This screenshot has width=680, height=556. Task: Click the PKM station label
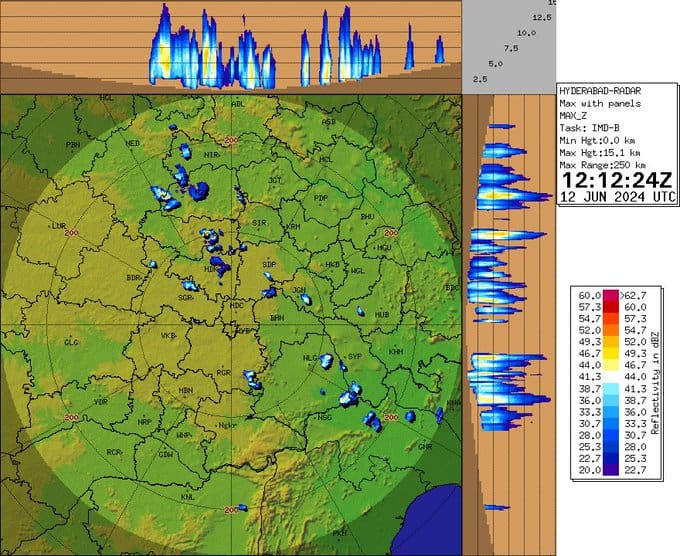(x=340, y=533)
